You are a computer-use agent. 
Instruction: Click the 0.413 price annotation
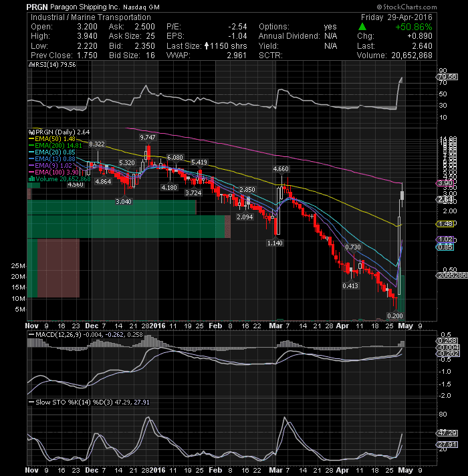click(350, 285)
